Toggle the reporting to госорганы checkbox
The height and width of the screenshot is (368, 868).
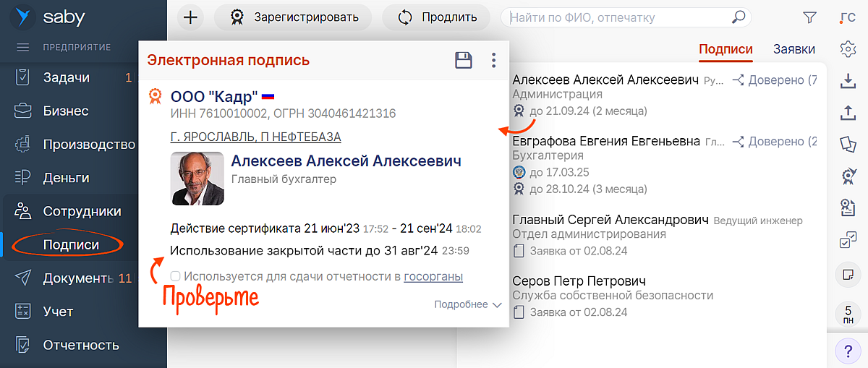(x=175, y=276)
